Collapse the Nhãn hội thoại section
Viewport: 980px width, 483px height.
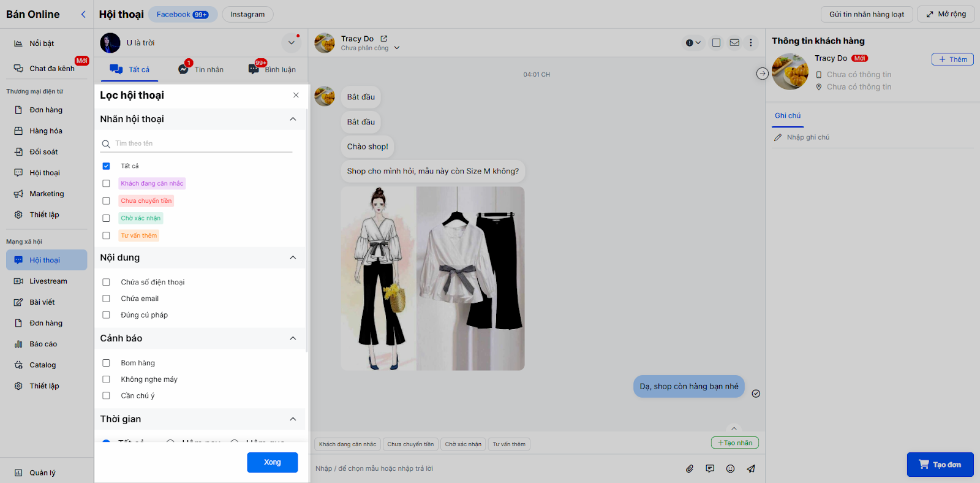pyautogui.click(x=293, y=119)
